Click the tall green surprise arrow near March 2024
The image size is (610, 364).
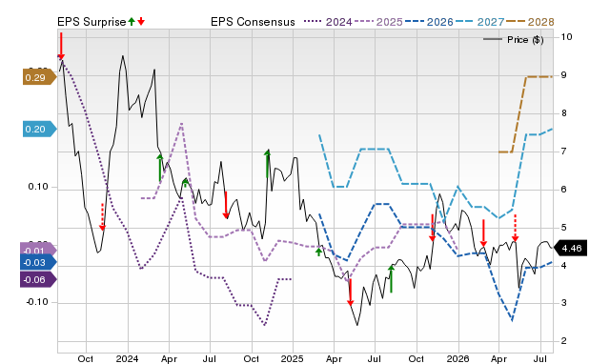(160, 168)
